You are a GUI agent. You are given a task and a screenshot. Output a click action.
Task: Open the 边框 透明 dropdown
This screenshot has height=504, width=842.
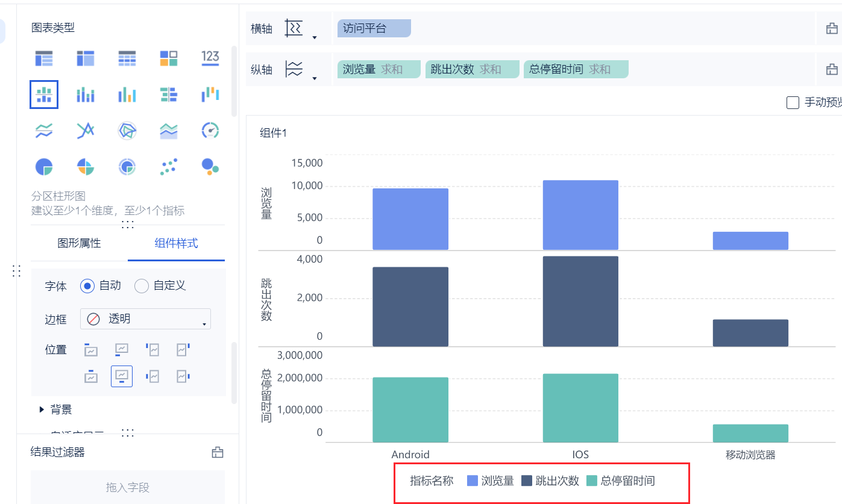(x=145, y=319)
